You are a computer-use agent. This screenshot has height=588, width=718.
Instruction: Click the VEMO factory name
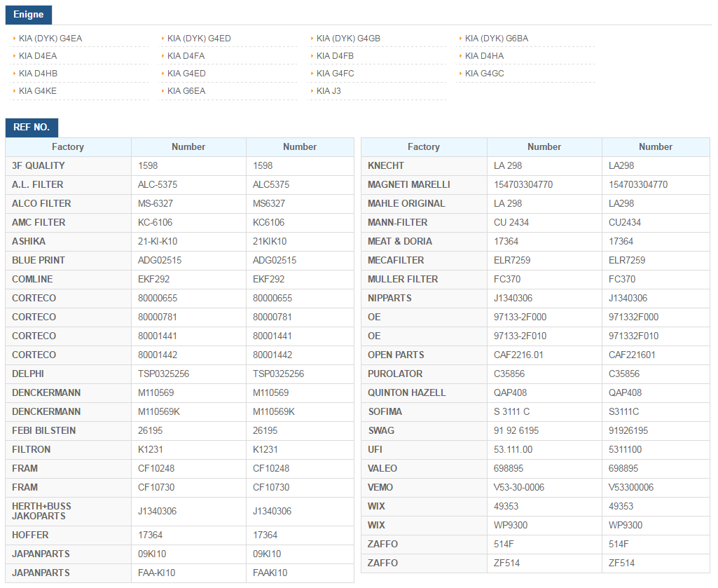(380, 488)
